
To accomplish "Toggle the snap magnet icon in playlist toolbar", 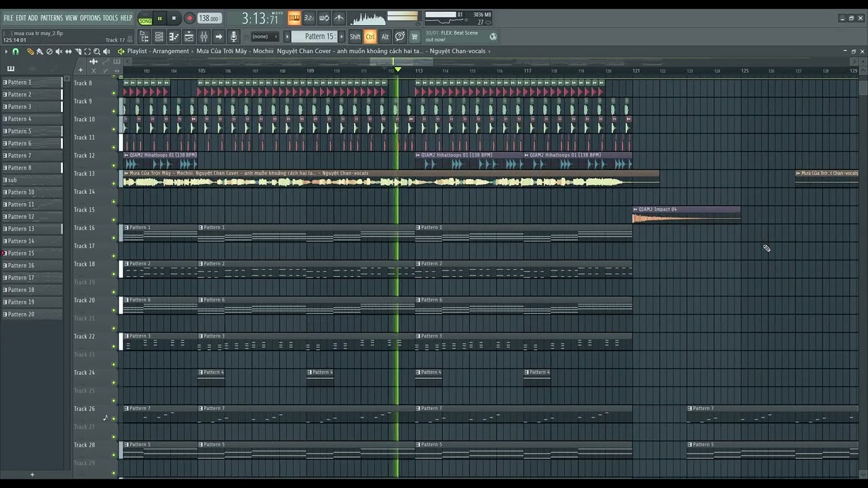I will click(16, 52).
